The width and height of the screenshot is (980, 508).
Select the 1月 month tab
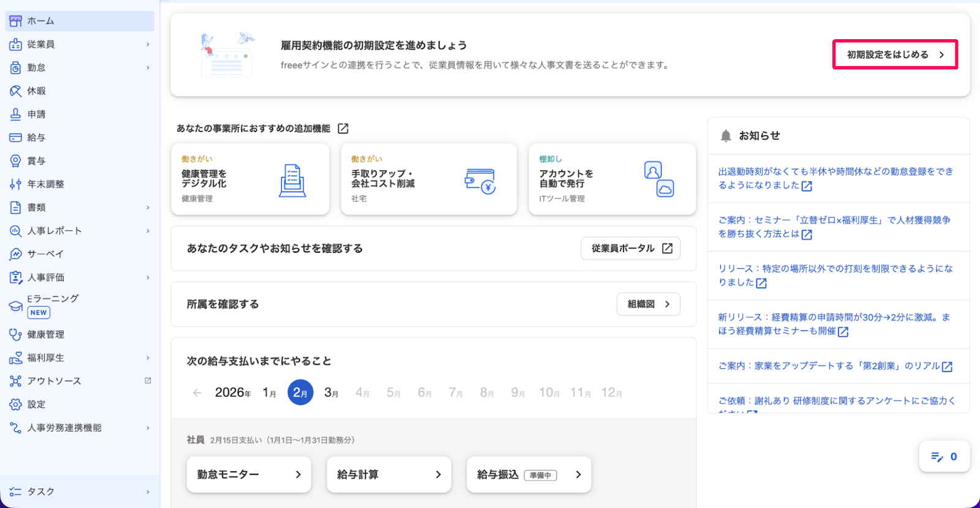pyautogui.click(x=269, y=393)
